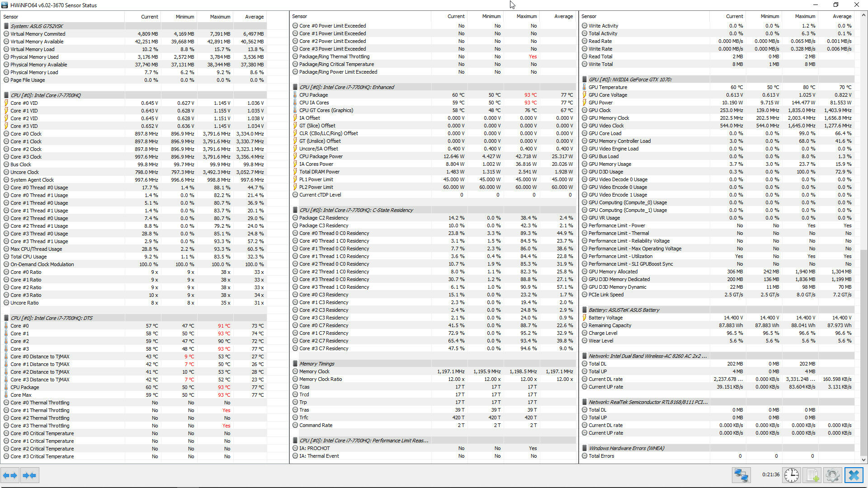The height and width of the screenshot is (488, 868).
Task: Select the Bus Clock row
Action: (x=134, y=164)
